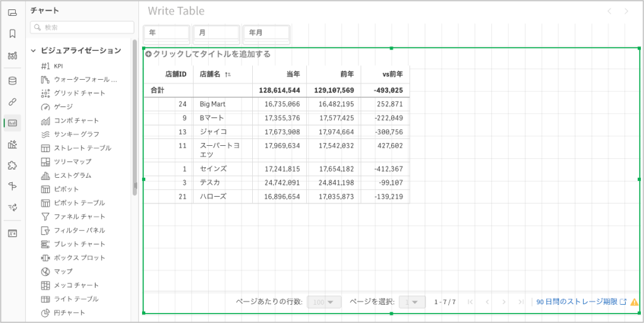Open the Sheets panel icon in left rail
The height and width of the screenshot is (323, 644).
pyautogui.click(x=13, y=12)
